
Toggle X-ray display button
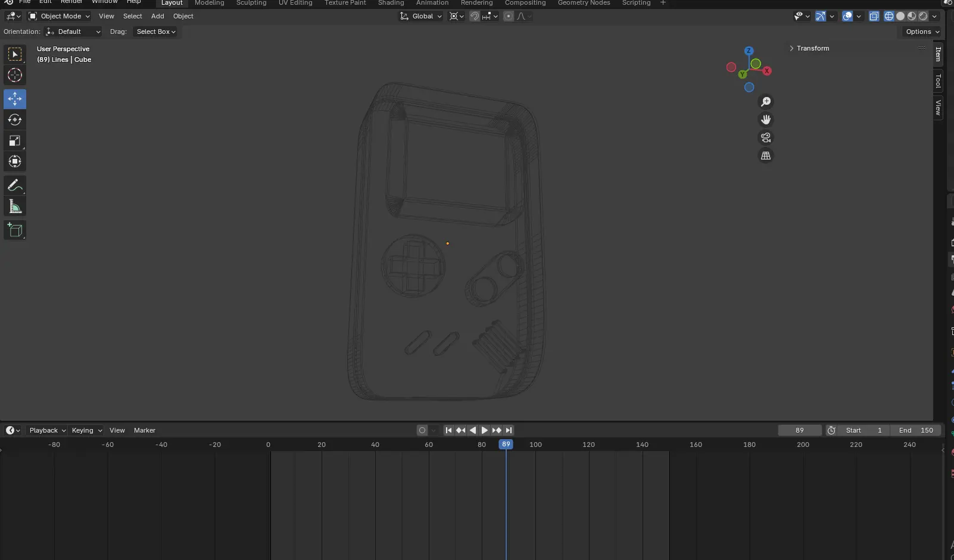(874, 16)
